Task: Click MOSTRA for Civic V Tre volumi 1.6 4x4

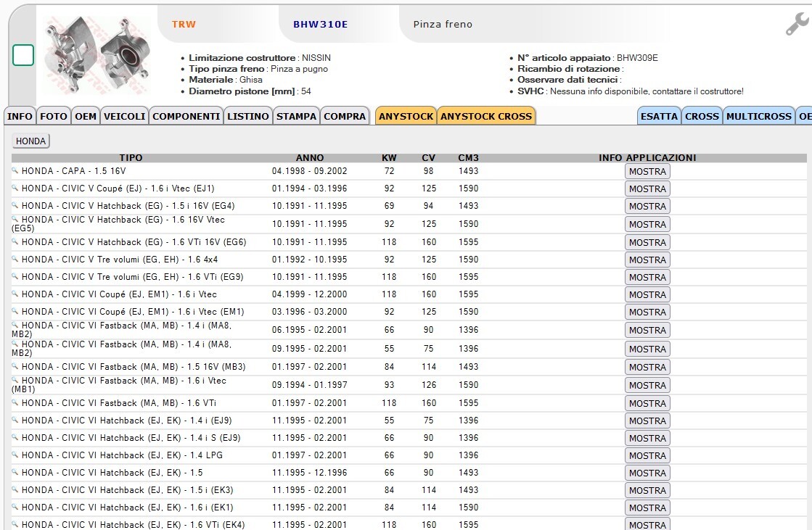Action: (647, 260)
